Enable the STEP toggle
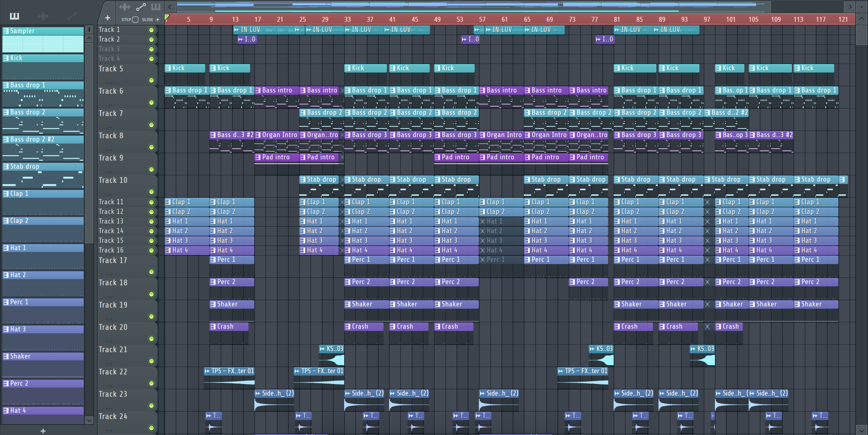This screenshot has width=868, height=435. (x=135, y=20)
